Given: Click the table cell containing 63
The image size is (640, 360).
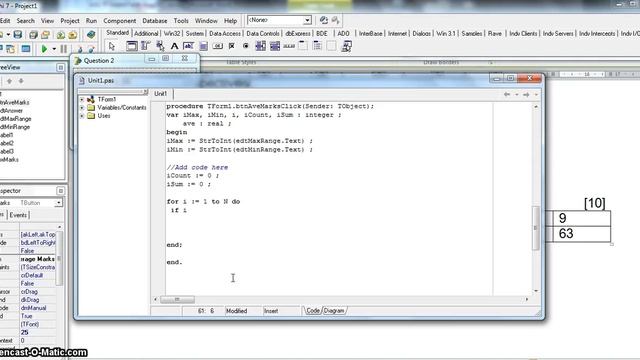Looking at the screenshot, I should (582, 233).
